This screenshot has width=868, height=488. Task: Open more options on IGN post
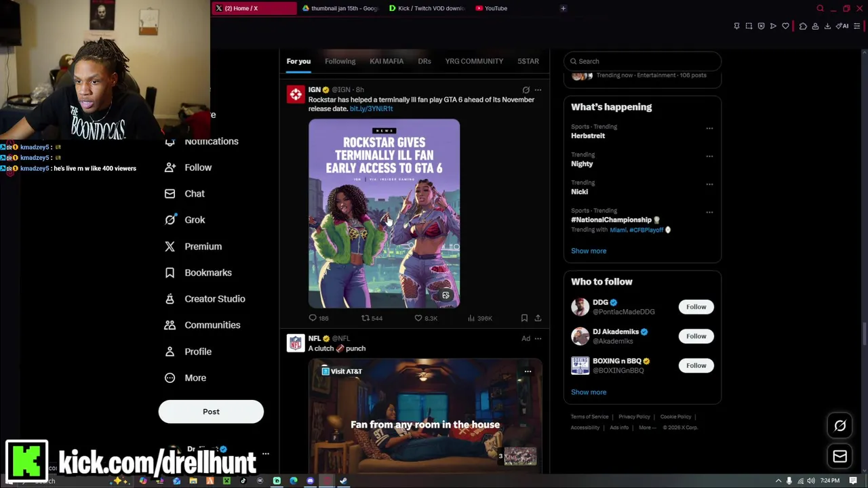538,89
